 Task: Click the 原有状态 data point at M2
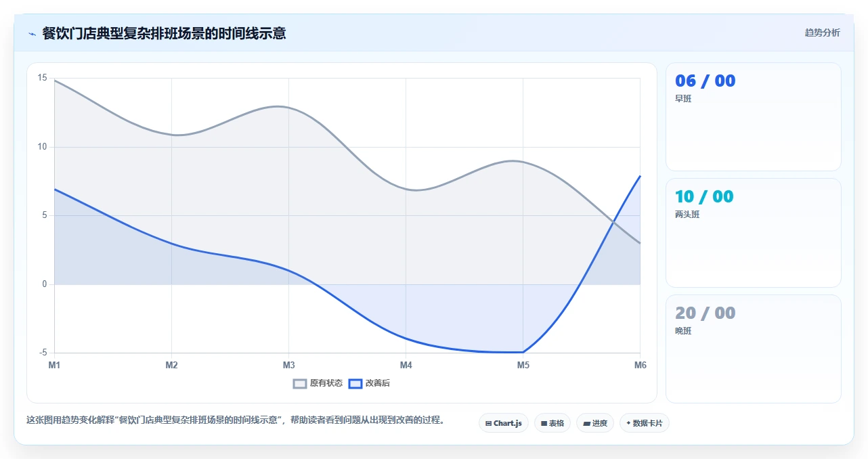(x=171, y=135)
